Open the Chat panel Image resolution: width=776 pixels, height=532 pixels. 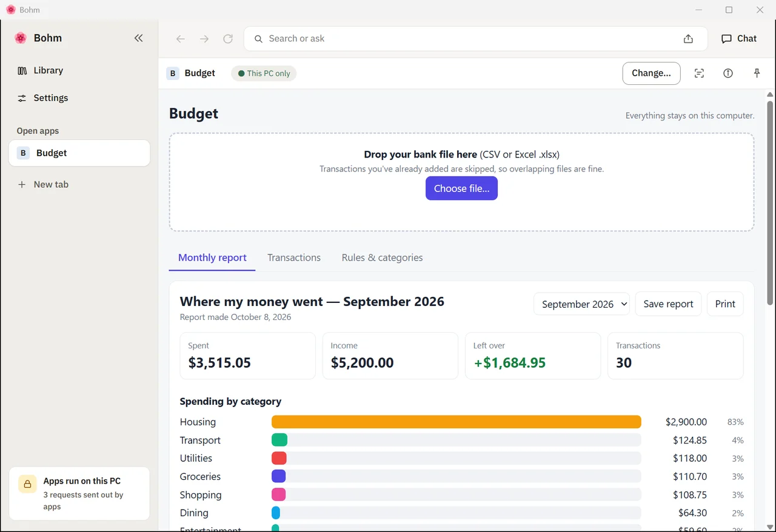[x=739, y=39]
